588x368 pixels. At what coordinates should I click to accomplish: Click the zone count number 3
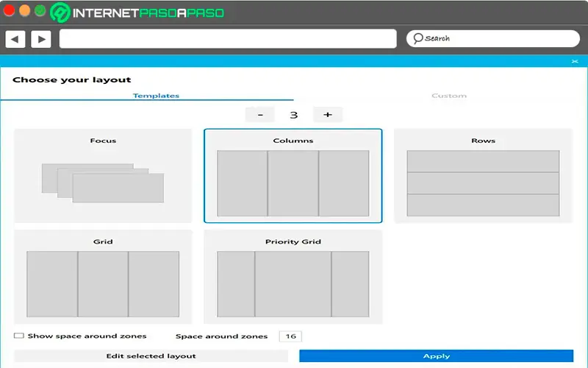pos(293,115)
